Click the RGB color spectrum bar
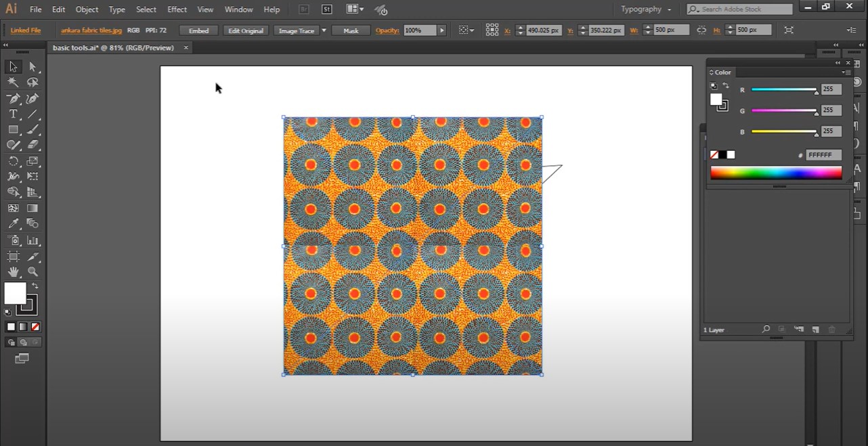 (x=776, y=173)
